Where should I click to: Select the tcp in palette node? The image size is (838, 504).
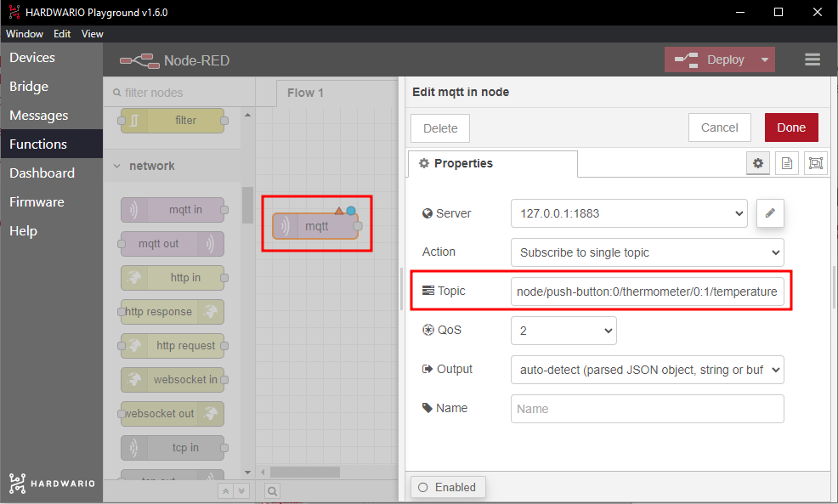pos(173,448)
